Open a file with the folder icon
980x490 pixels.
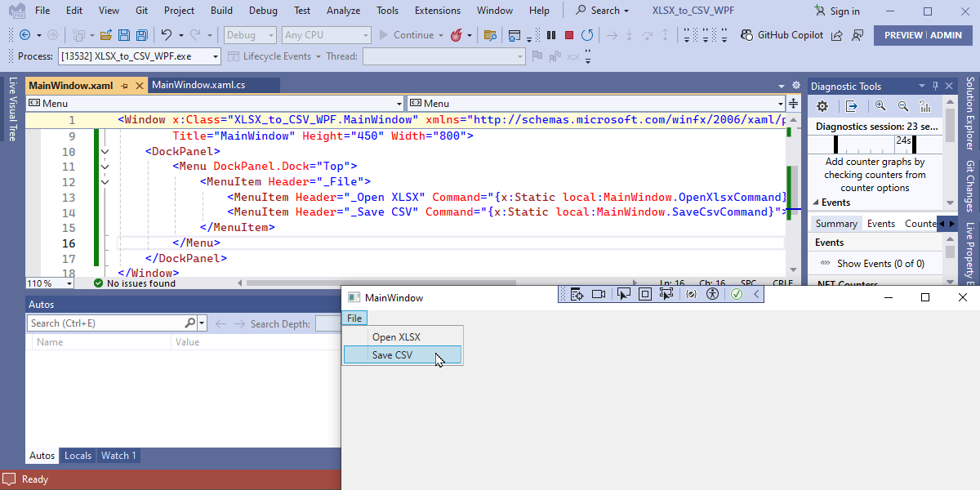pos(106,35)
